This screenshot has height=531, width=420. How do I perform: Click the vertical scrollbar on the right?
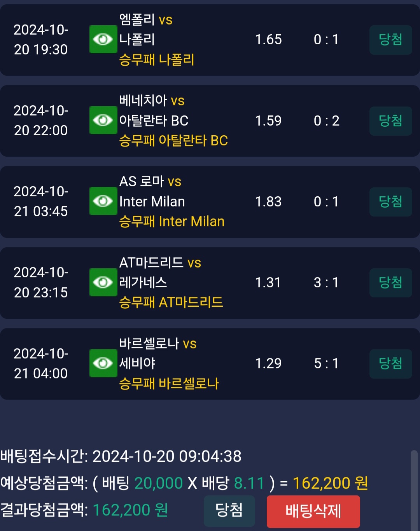415,490
